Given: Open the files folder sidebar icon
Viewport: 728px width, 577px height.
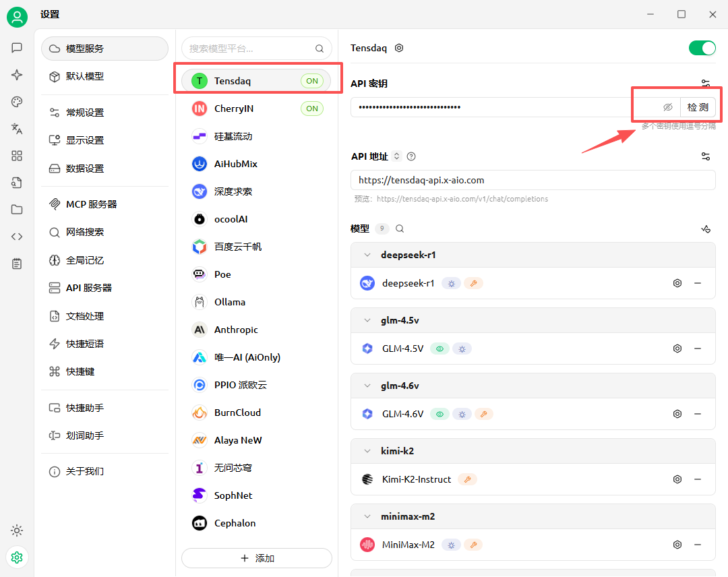Looking at the screenshot, I should point(17,210).
